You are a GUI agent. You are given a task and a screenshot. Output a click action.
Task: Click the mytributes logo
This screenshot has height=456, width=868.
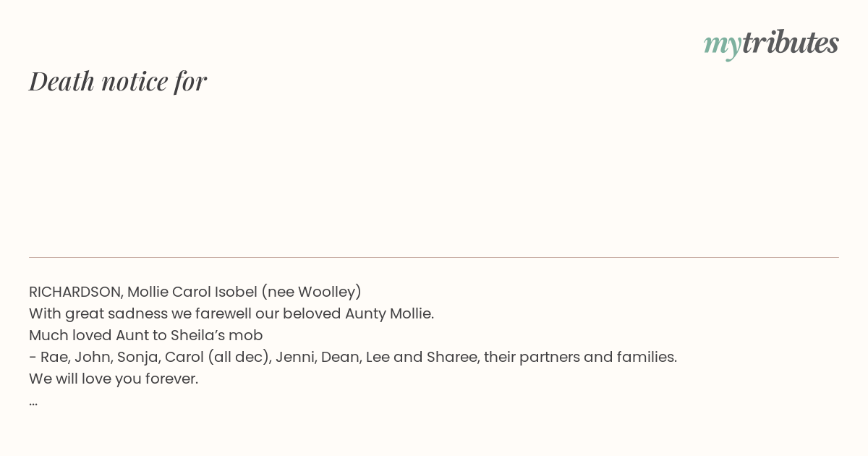pyautogui.click(x=771, y=43)
